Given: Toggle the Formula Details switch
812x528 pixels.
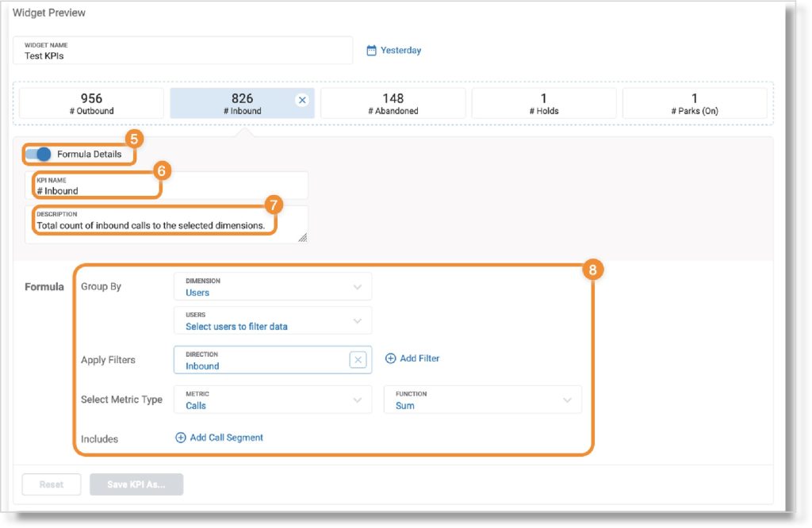Looking at the screenshot, I should pos(38,155).
